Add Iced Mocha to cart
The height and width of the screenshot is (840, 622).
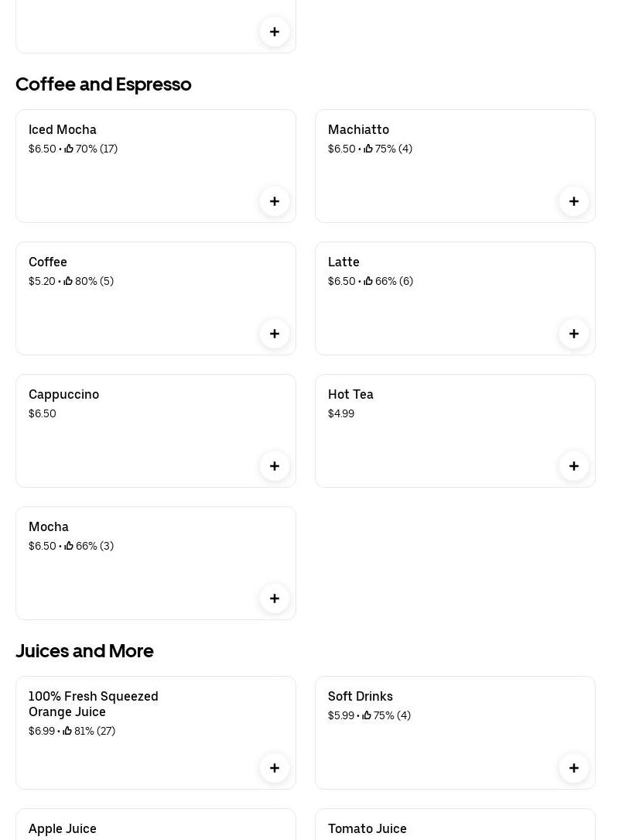[275, 201]
